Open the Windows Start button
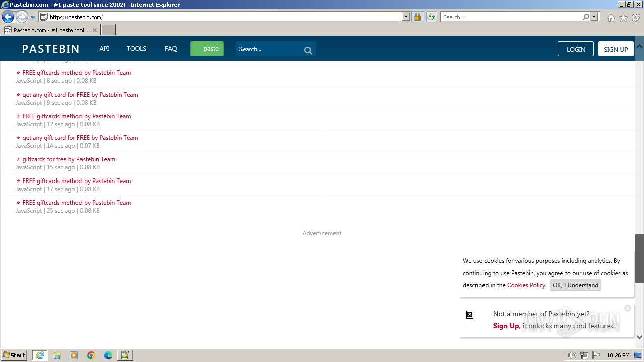644x362 pixels. [14, 355]
